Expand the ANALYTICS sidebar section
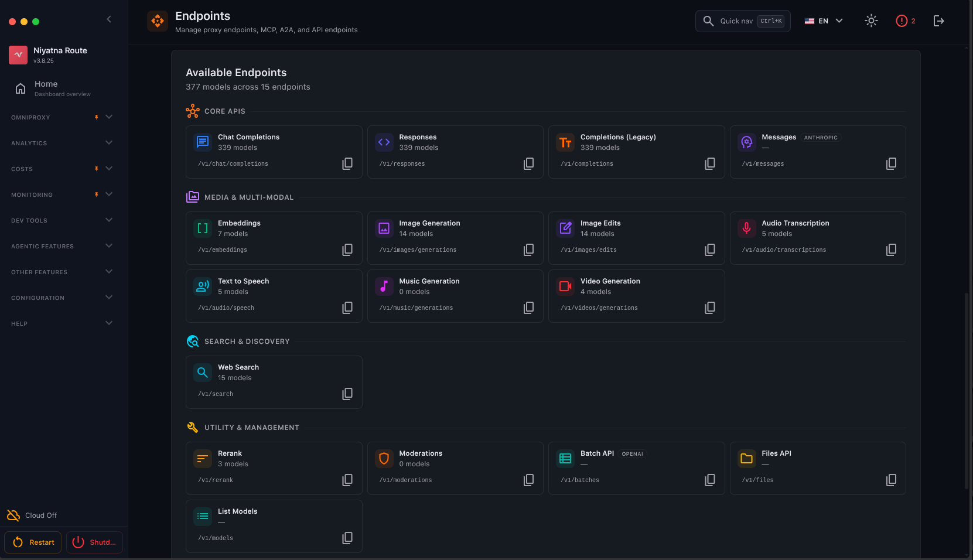 (x=62, y=143)
